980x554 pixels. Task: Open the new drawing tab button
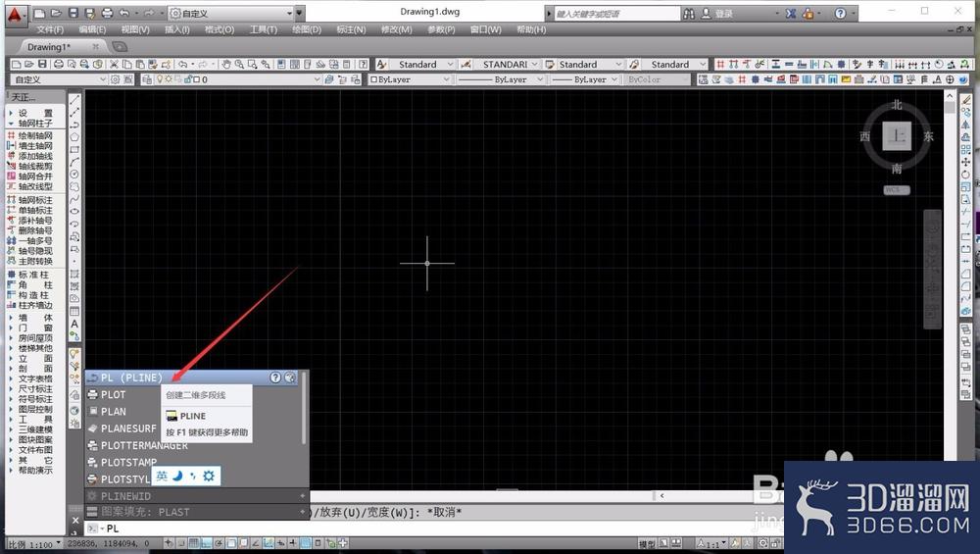(120, 47)
